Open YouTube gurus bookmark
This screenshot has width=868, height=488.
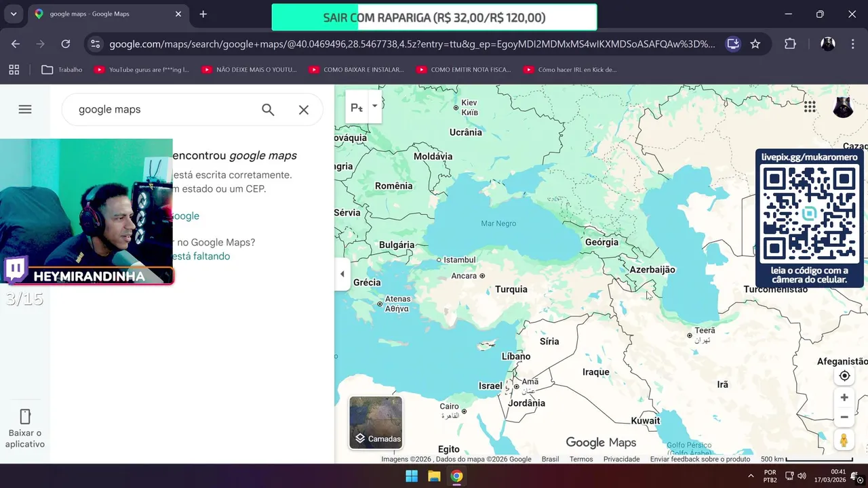(142, 69)
